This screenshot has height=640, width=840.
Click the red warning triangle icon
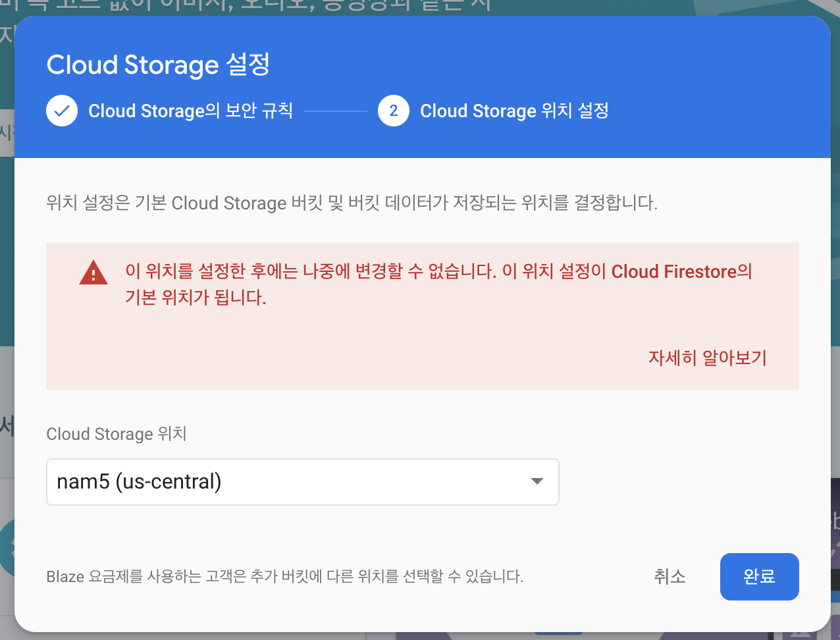click(x=93, y=273)
